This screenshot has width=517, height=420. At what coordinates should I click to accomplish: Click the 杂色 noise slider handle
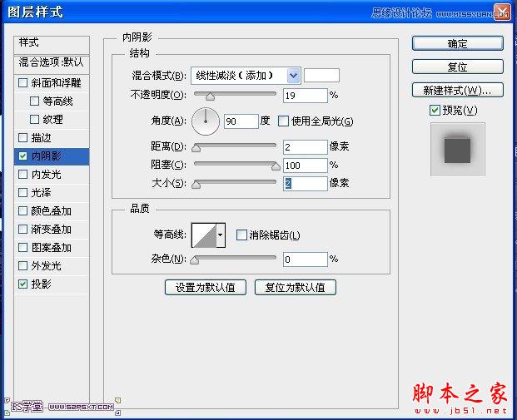click(x=195, y=260)
